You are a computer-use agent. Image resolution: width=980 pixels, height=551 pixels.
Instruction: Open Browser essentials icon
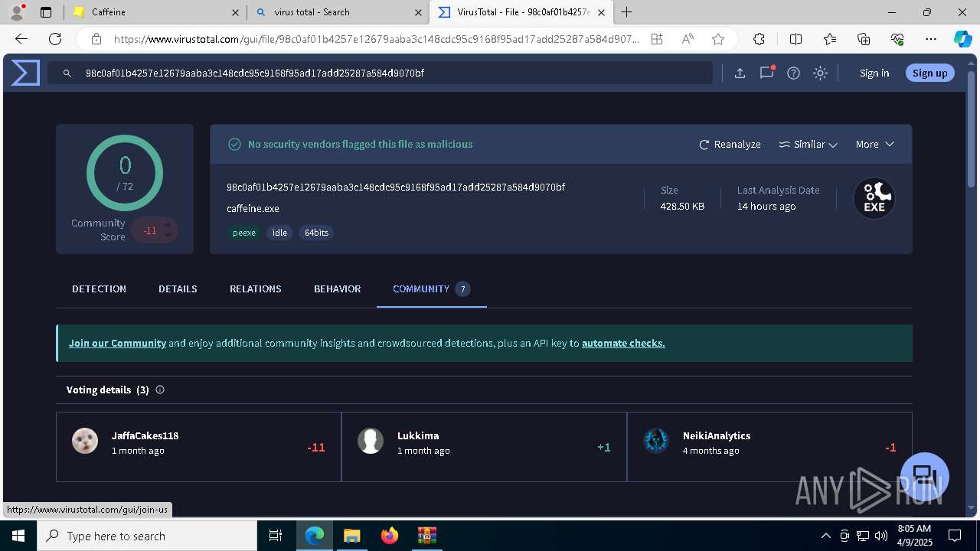[897, 39]
